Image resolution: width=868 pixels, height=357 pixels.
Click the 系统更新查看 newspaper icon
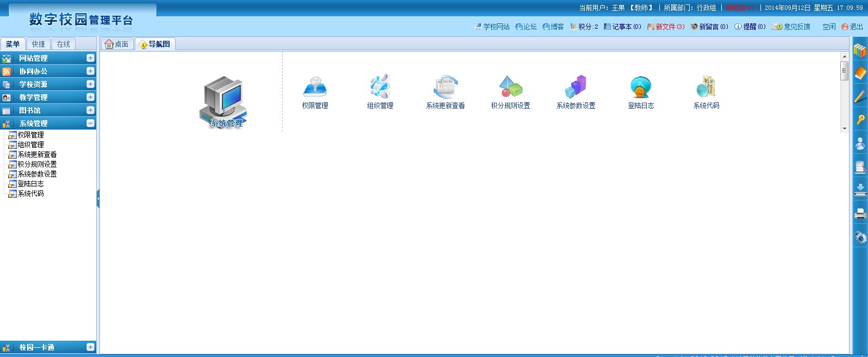pos(445,87)
